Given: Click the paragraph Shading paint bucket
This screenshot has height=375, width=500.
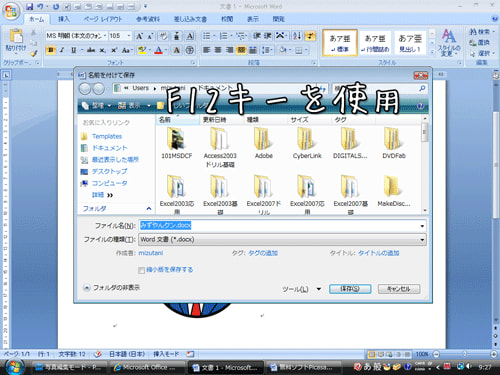Looking at the screenshot, I should coord(283,50).
